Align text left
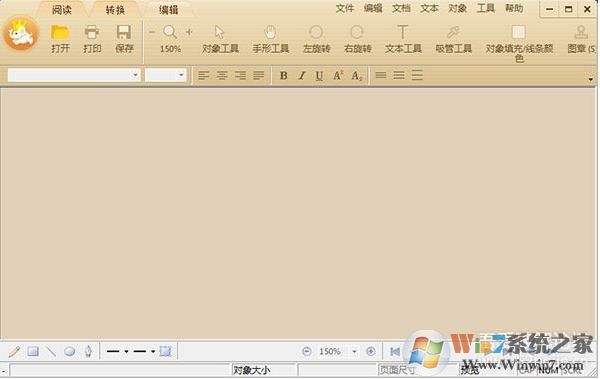 pos(204,75)
